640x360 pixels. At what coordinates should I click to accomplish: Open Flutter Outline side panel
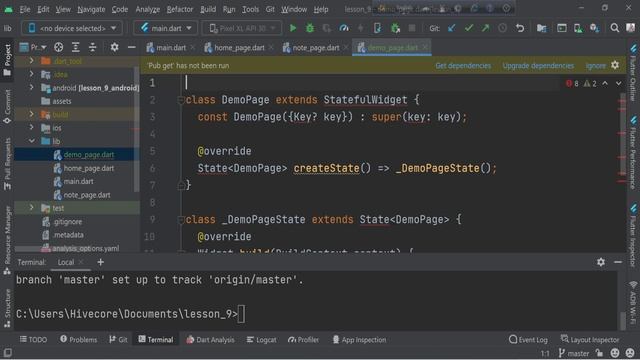pos(633,73)
